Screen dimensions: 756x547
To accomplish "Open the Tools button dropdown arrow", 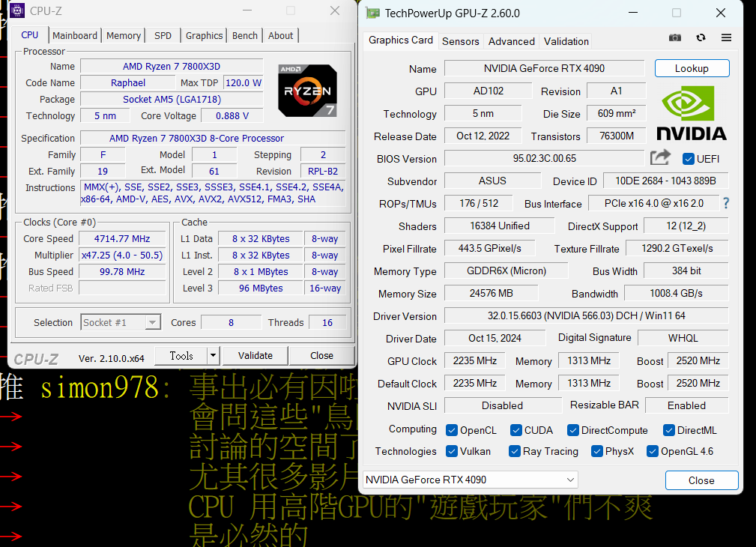I will click(x=213, y=356).
